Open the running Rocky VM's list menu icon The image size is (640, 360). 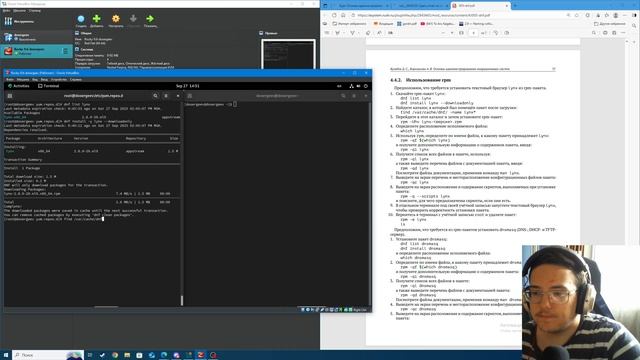click(65, 51)
